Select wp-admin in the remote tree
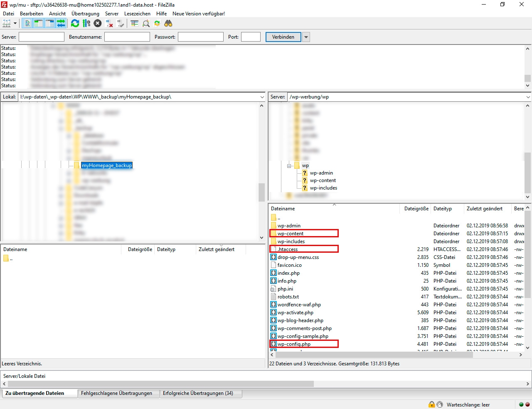Screen dimensions: 532x409 click(321, 173)
